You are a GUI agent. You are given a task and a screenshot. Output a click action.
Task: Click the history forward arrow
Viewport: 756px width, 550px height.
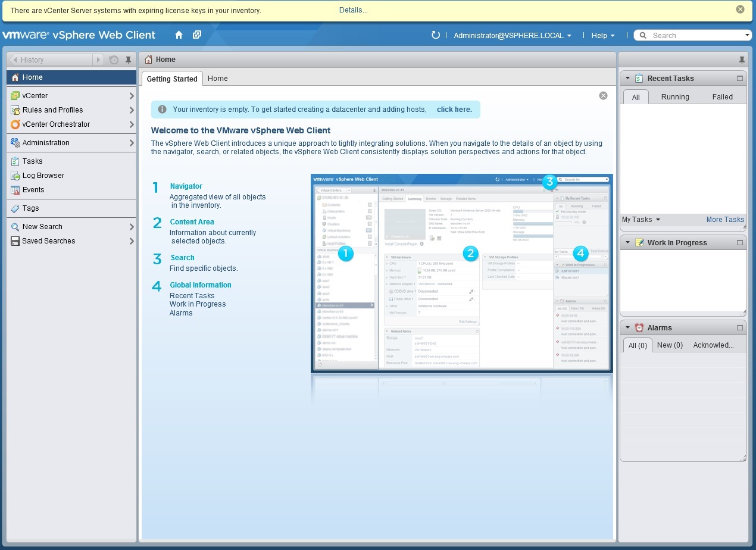[99, 60]
